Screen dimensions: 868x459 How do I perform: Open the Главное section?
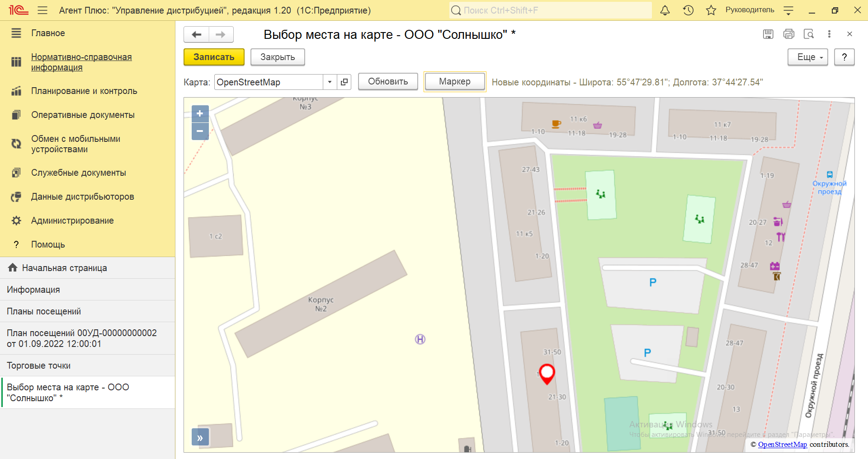tap(48, 33)
